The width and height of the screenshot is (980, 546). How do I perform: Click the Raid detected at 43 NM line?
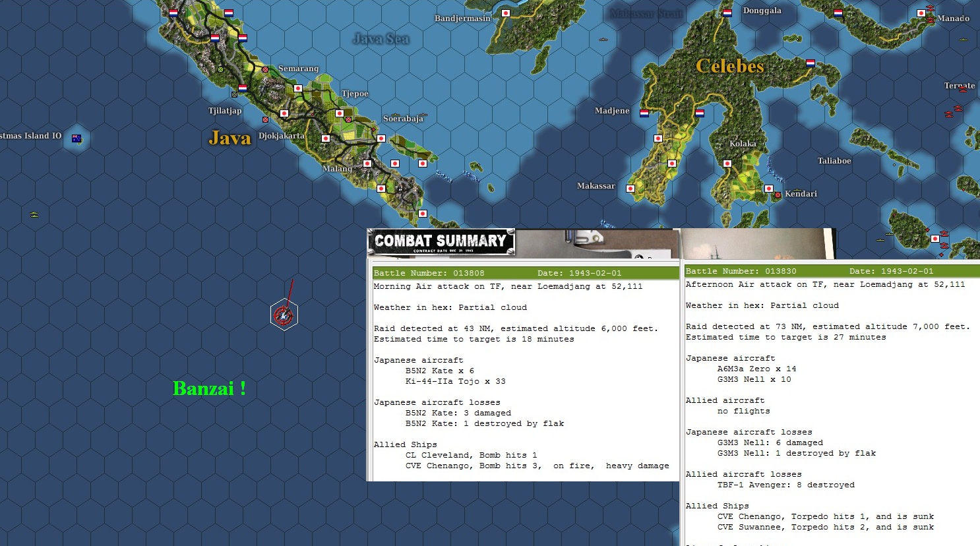(516, 328)
